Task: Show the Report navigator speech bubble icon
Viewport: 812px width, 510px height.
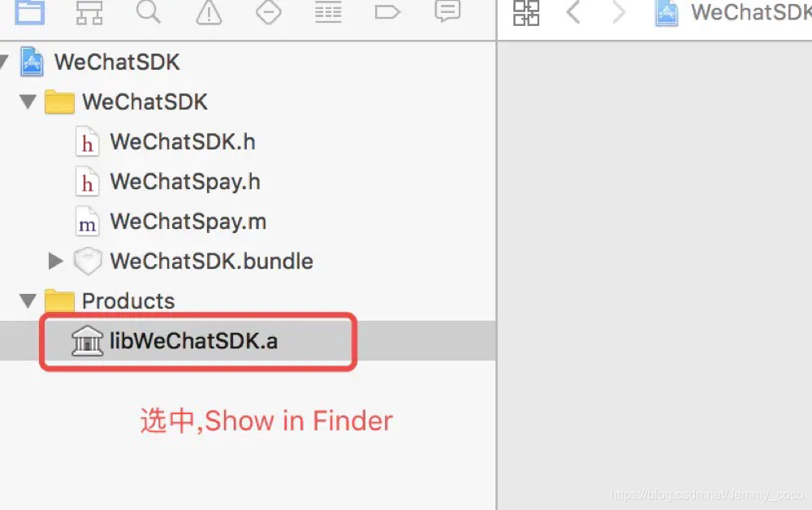Action: point(447,11)
